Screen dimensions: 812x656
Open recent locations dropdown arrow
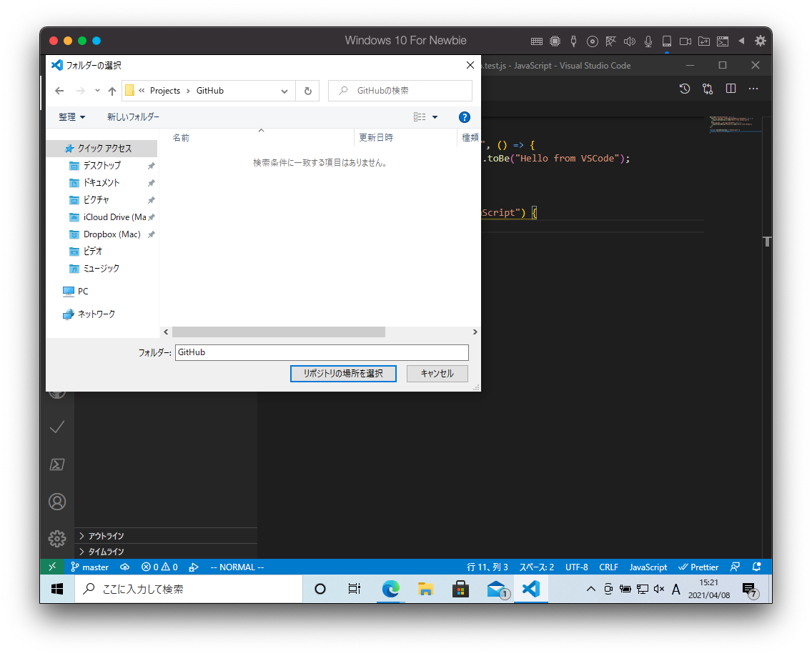[x=97, y=91]
